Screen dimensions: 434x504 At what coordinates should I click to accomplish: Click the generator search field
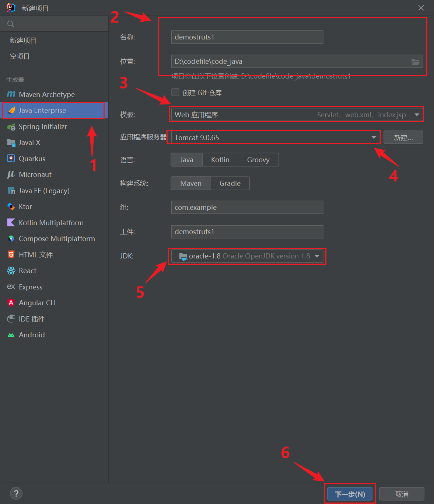pyautogui.click(x=54, y=24)
